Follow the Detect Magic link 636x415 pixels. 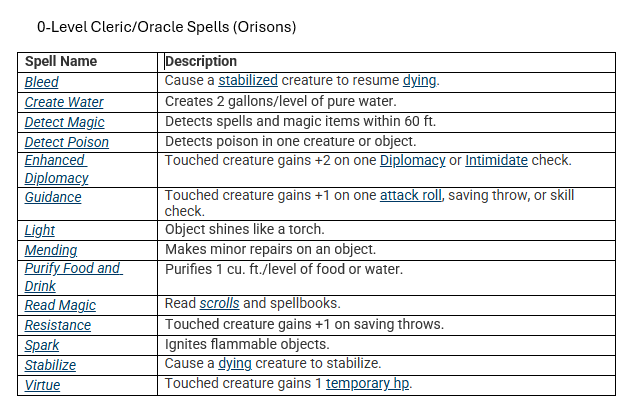(x=64, y=122)
